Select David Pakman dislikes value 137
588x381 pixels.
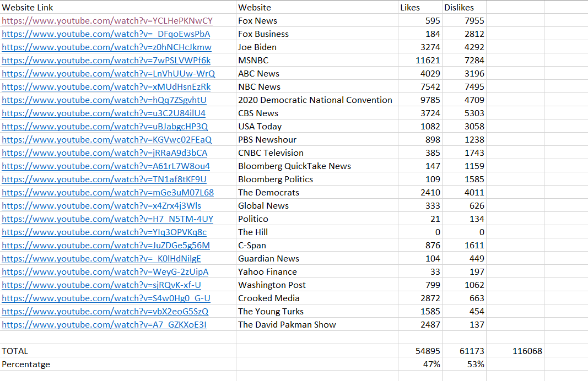464,325
